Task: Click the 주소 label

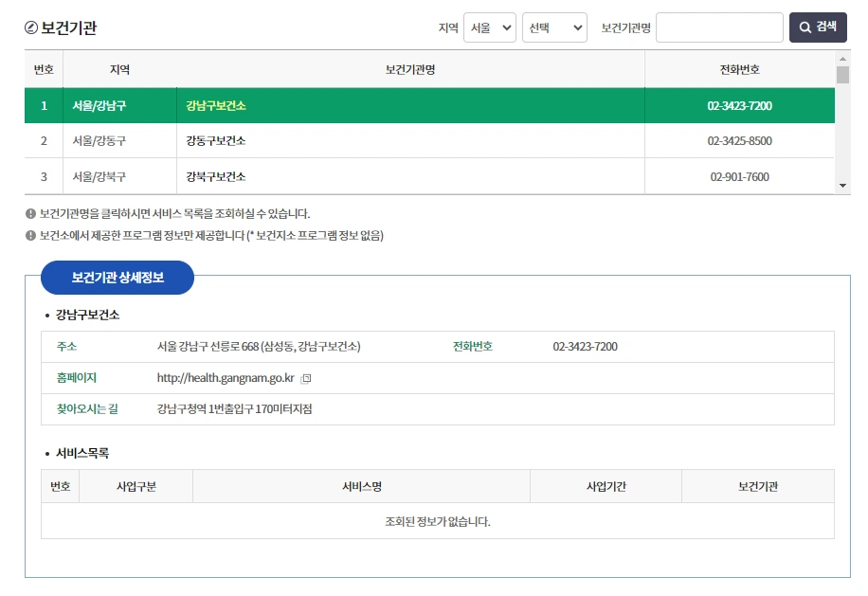Action: point(66,347)
